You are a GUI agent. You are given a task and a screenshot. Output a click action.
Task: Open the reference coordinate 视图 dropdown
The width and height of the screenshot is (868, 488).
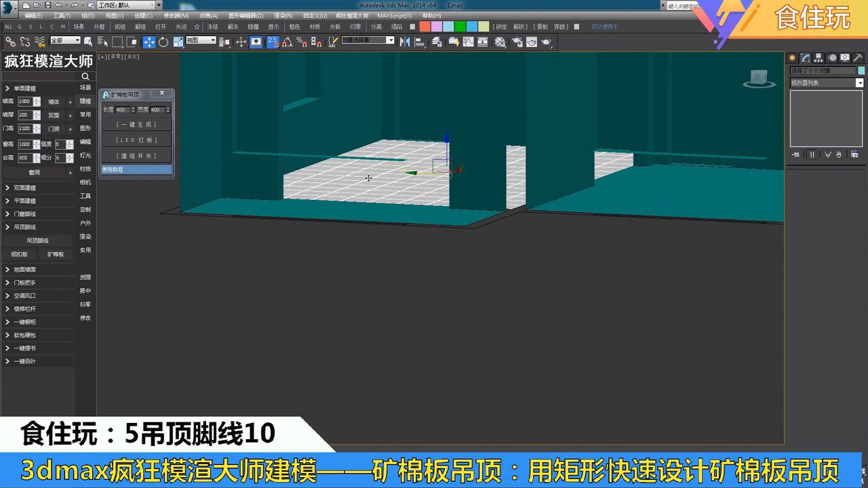point(201,41)
